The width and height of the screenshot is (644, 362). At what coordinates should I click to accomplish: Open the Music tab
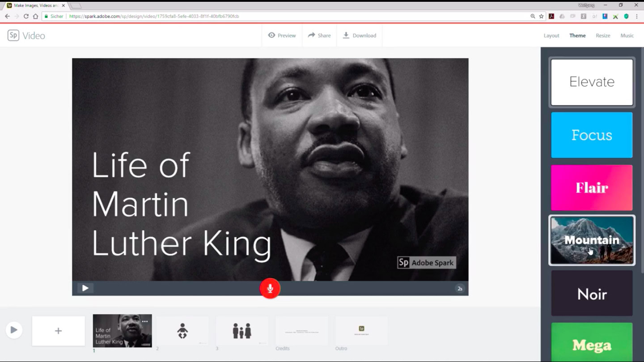627,35
